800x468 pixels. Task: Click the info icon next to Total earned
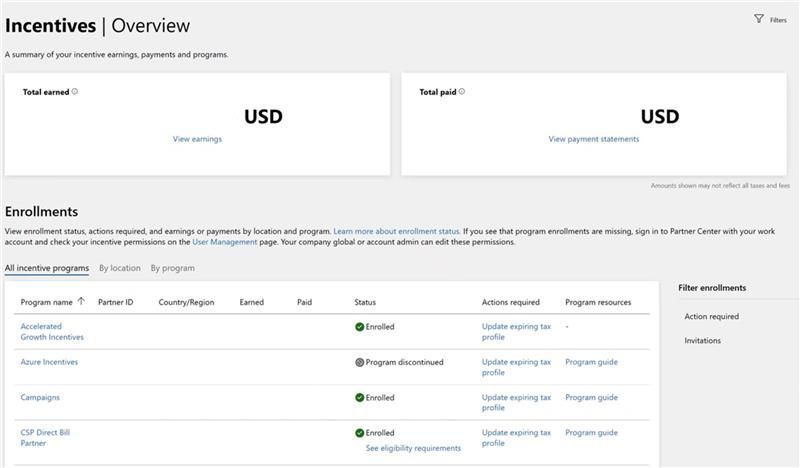click(74, 91)
